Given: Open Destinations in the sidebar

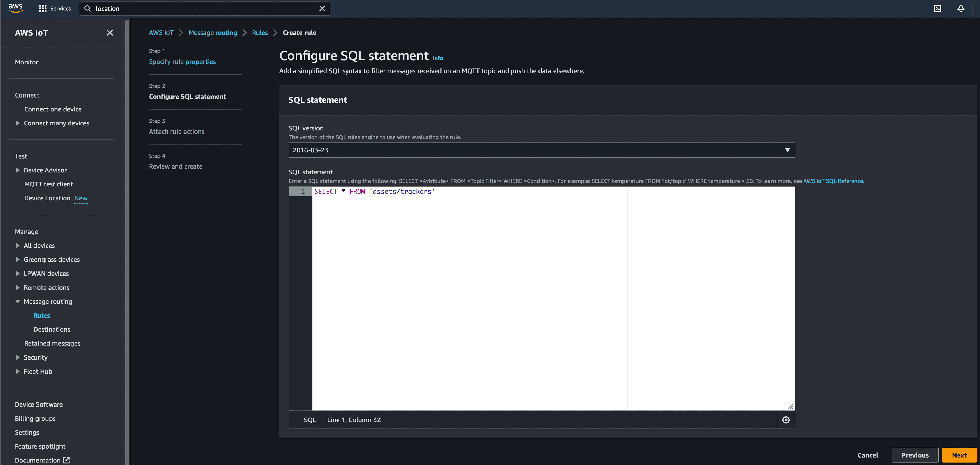Looking at the screenshot, I should 52,329.
